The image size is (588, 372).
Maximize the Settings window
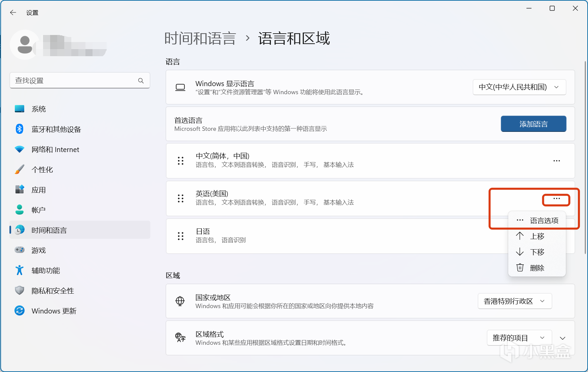552,8
